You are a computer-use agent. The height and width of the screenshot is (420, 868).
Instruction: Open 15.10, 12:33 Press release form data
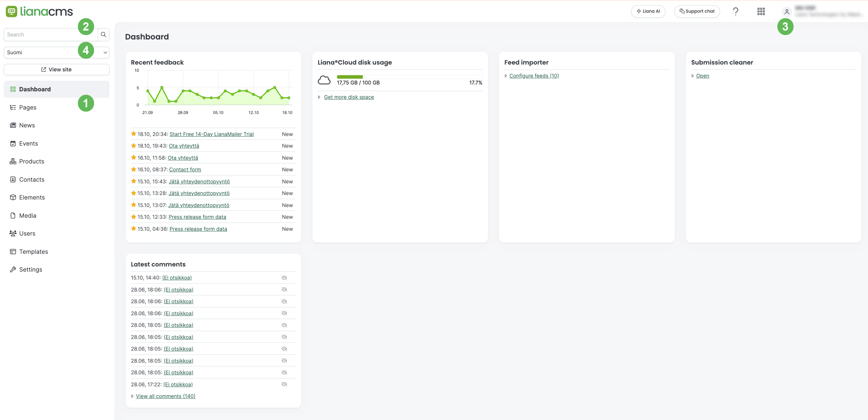197,217
